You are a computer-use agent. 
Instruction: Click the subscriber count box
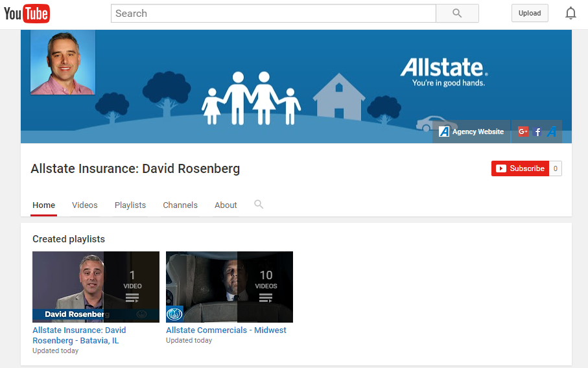pyautogui.click(x=556, y=168)
